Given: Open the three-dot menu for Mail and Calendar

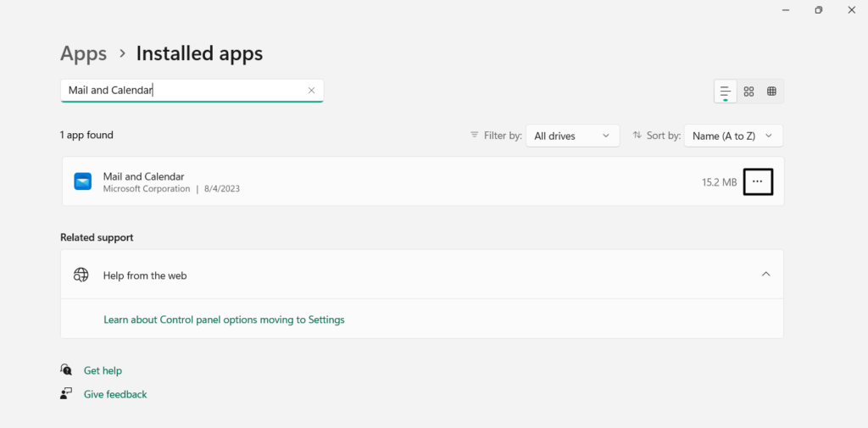Looking at the screenshot, I should 758,181.
